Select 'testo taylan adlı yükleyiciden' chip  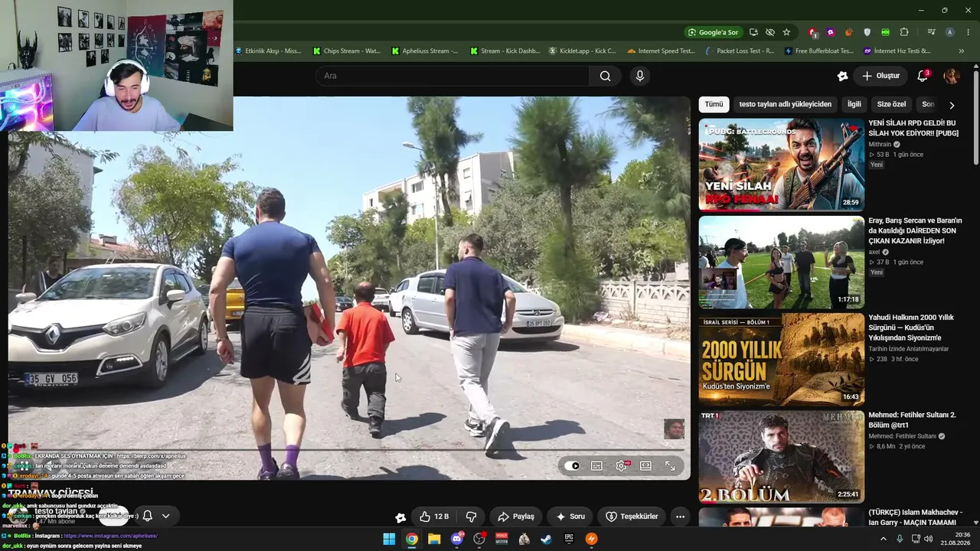[x=785, y=104]
